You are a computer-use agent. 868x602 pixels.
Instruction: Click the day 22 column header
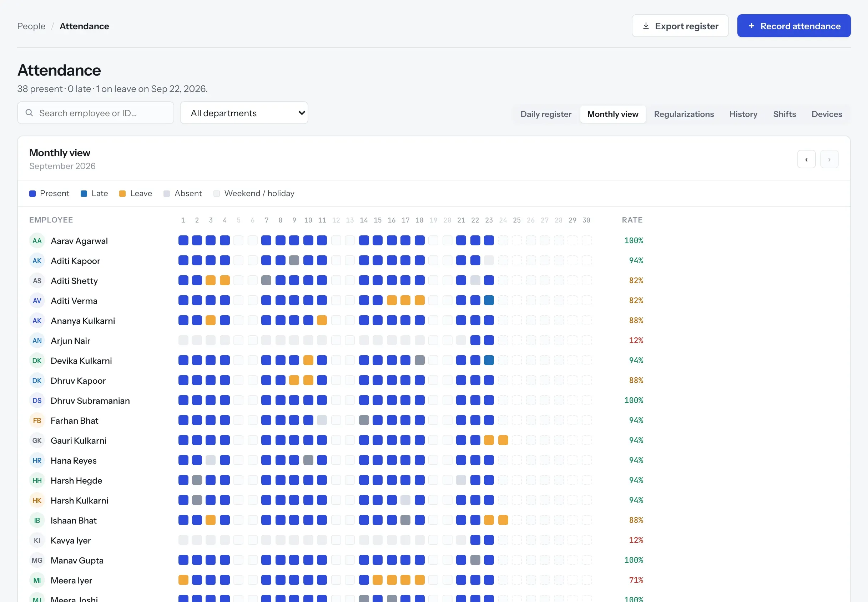pyautogui.click(x=475, y=220)
